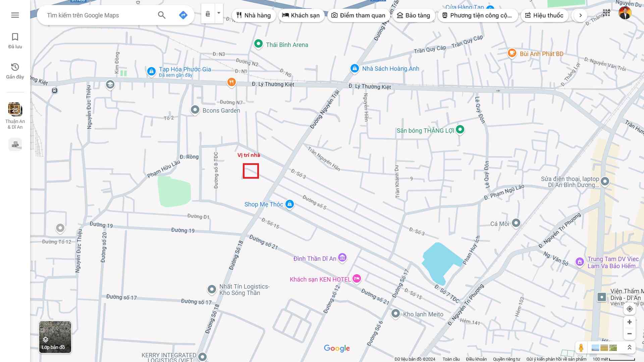Click the Tìm kiếm trên Google Maps field
Viewport: 644px width, 362px height.
(99, 15)
